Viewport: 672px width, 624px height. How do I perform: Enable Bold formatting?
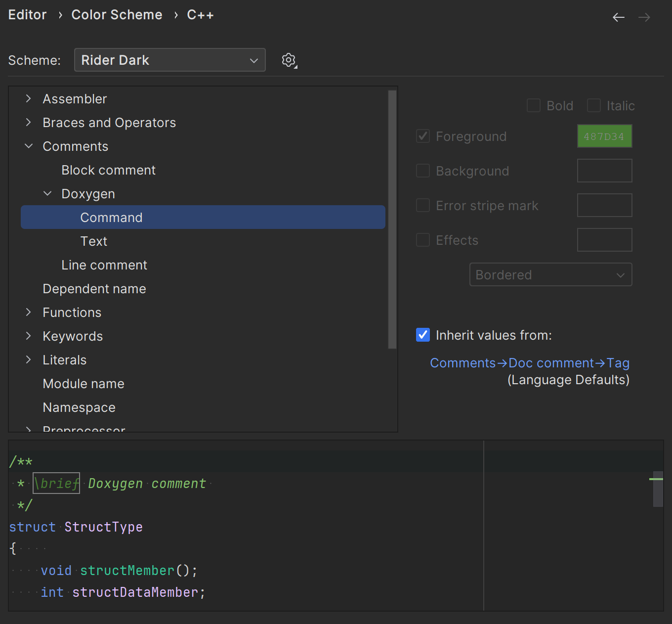point(534,105)
